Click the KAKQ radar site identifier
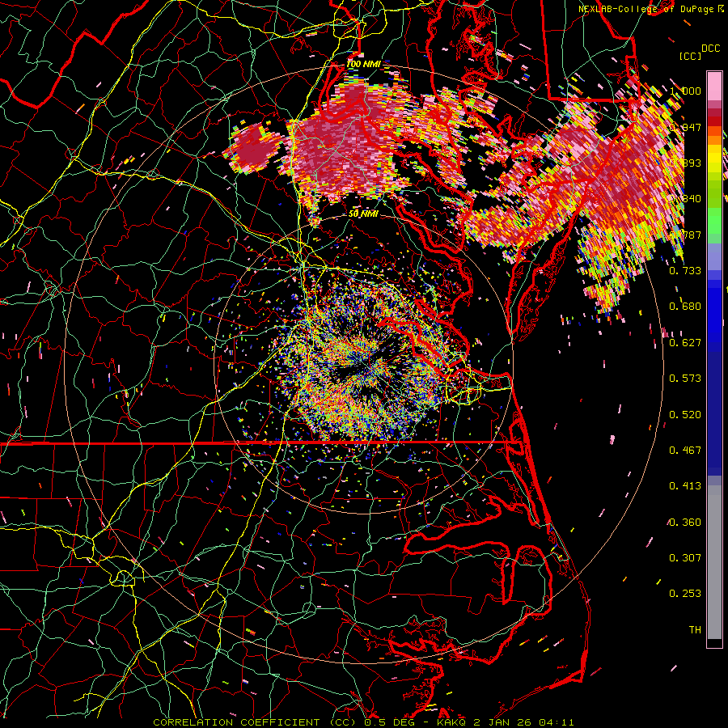This screenshot has height=728, width=728. (451, 722)
